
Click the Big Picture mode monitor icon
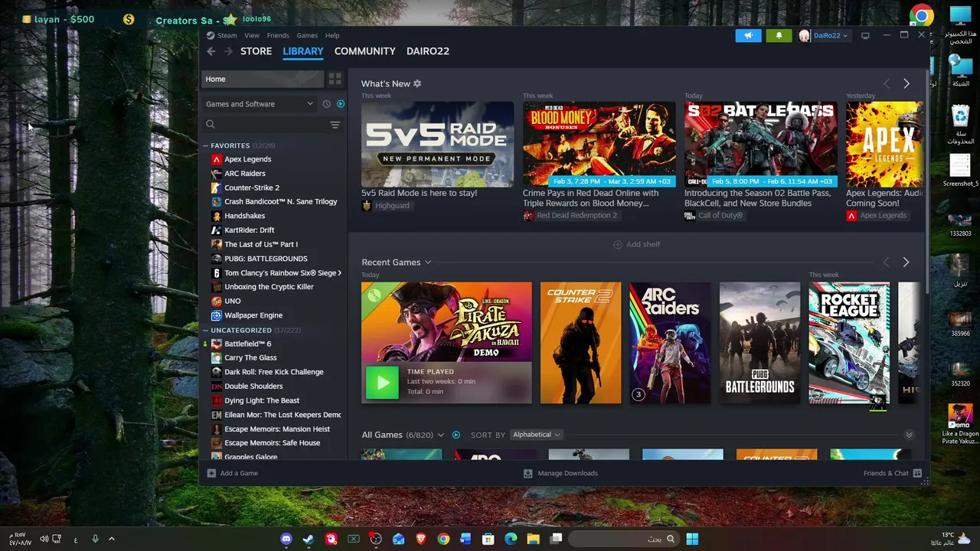click(865, 35)
